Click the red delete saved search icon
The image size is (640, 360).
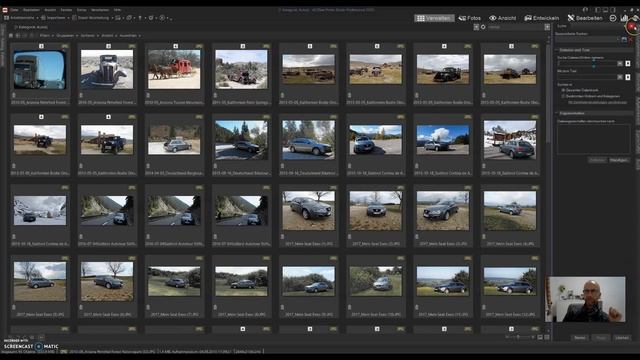pyautogui.click(x=631, y=40)
